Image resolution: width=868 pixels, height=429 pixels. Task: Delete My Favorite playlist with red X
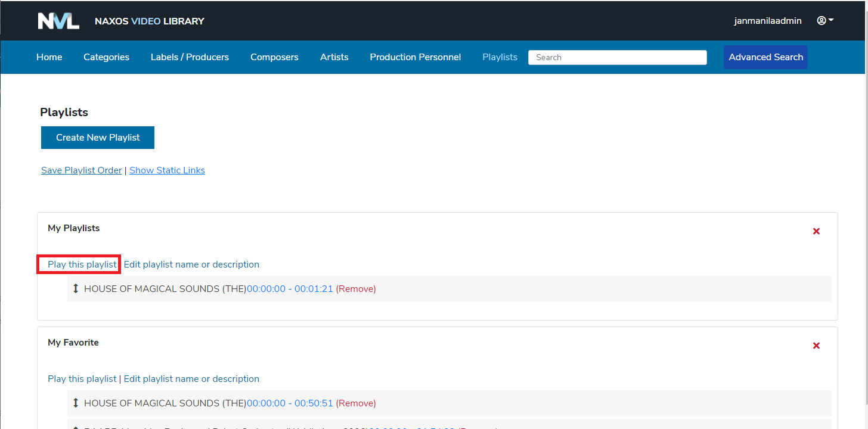[816, 346]
